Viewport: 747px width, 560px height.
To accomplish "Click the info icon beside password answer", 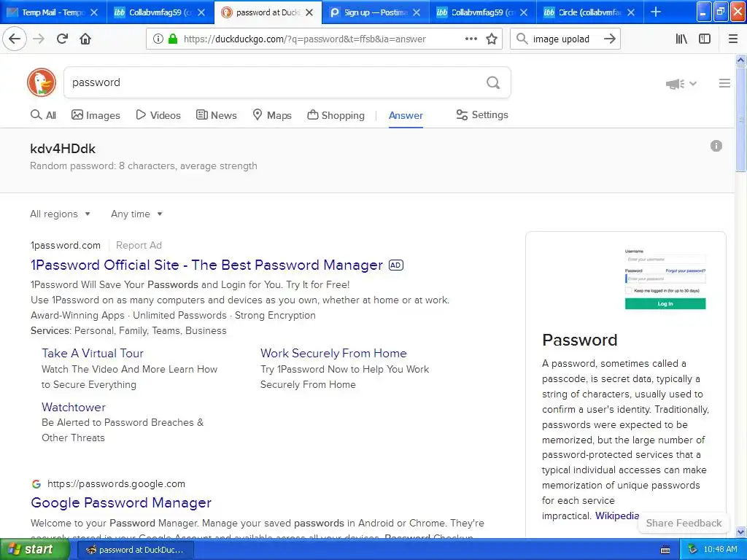I will click(716, 146).
